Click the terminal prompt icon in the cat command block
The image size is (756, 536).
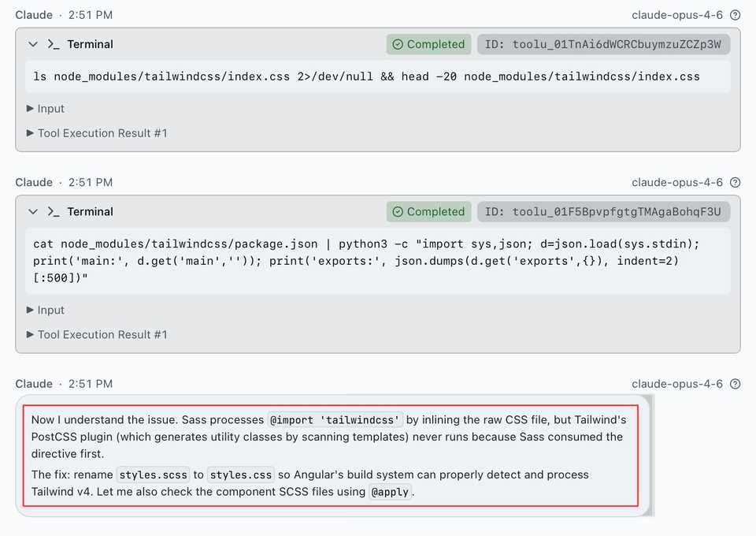(54, 211)
